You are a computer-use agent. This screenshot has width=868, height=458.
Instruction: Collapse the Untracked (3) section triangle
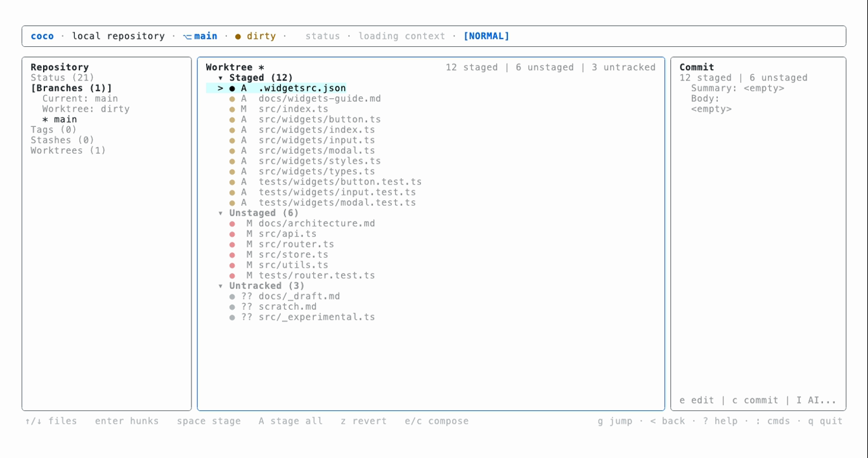(221, 286)
